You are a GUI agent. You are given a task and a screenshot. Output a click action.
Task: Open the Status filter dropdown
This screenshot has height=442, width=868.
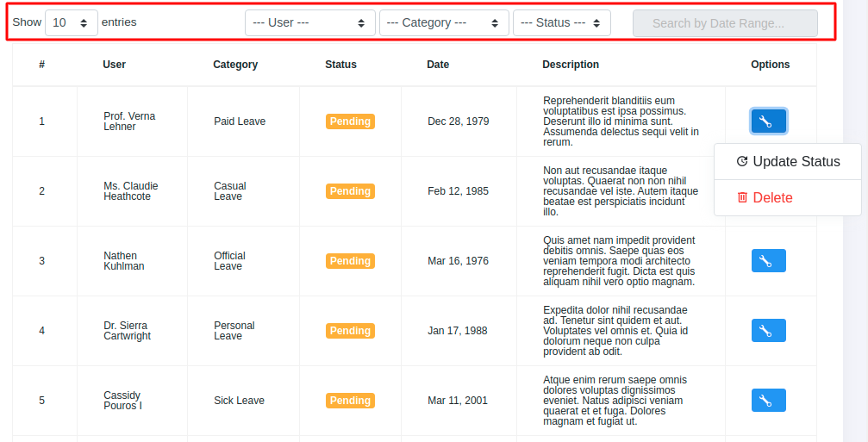pyautogui.click(x=562, y=22)
